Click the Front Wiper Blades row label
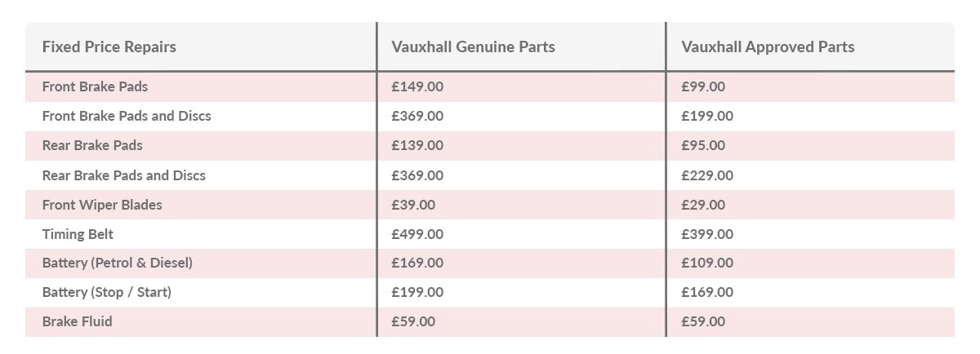The width and height of the screenshot is (980, 354). coord(102,205)
